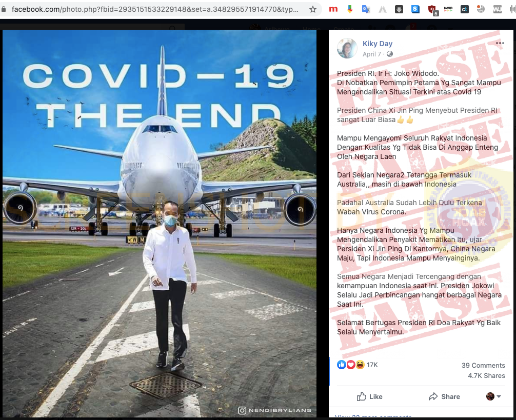Show the 4.7K Shares list
The height and width of the screenshot is (420, 516).
tap(486, 375)
